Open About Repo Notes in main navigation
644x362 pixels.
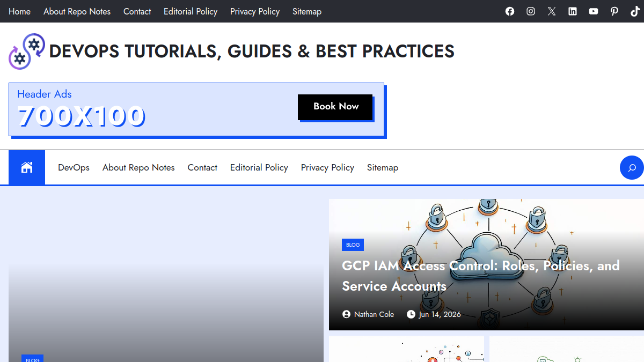click(x=138, y=167)
